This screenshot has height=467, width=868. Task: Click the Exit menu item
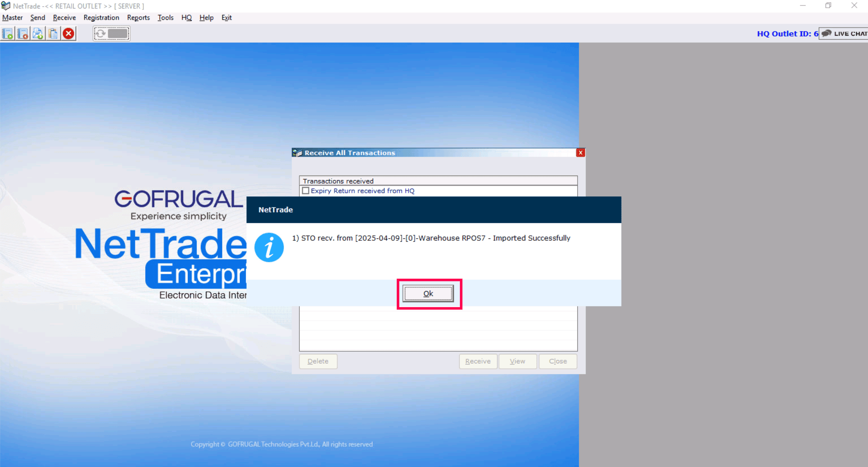227,18
